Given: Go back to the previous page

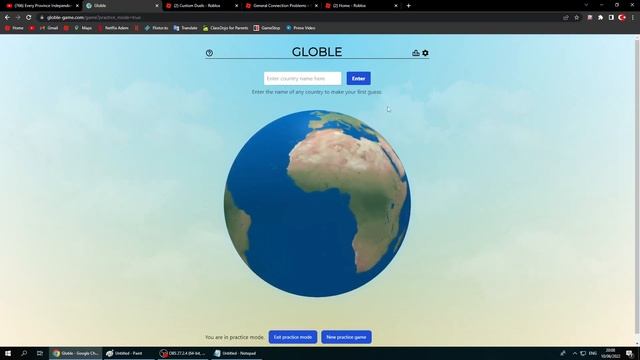Looking at the screenshot, I should (x=7, y=18).
